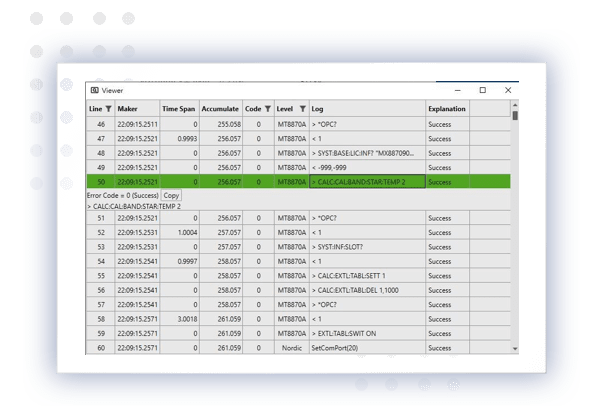Click scrollbar down arrow in the table

click(x=515, y=348)
